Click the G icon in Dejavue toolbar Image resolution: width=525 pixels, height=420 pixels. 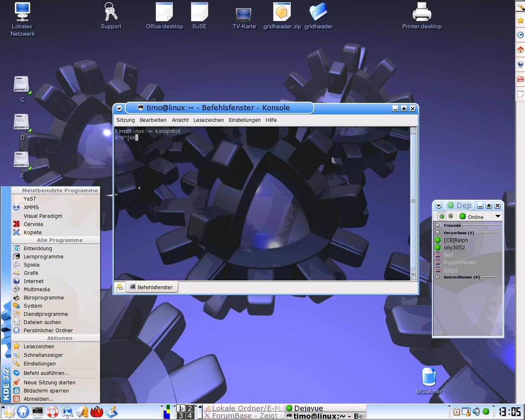tap(451, 216)
